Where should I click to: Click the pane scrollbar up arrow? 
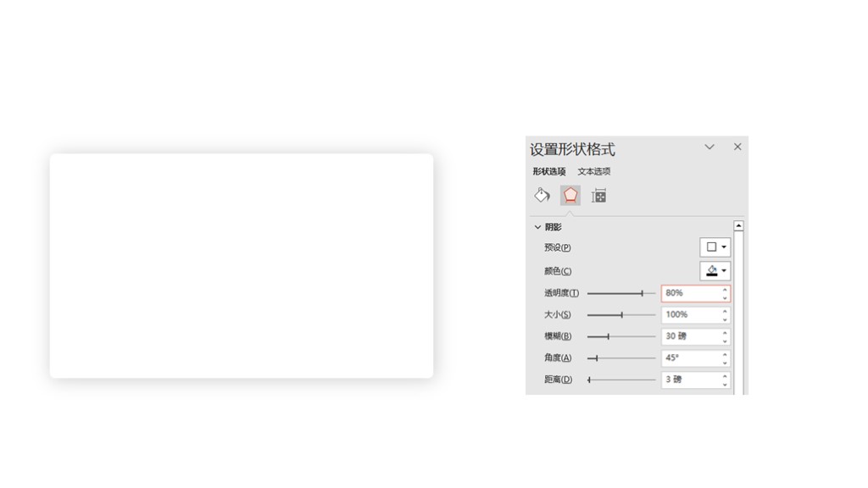[738, 225]
